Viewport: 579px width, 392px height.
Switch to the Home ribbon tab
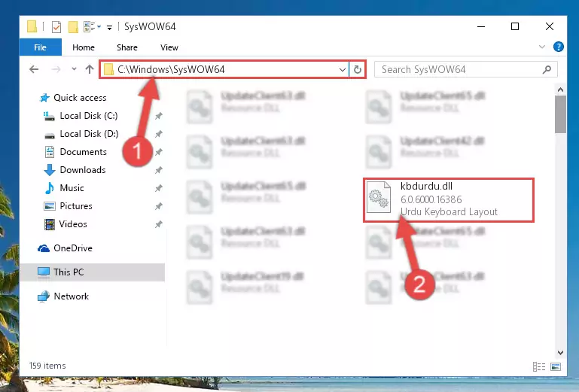tap(84, 47)
